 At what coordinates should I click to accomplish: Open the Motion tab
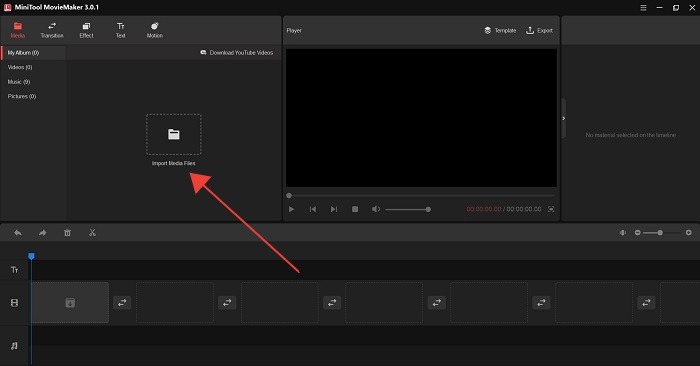(x=154, y=30)
